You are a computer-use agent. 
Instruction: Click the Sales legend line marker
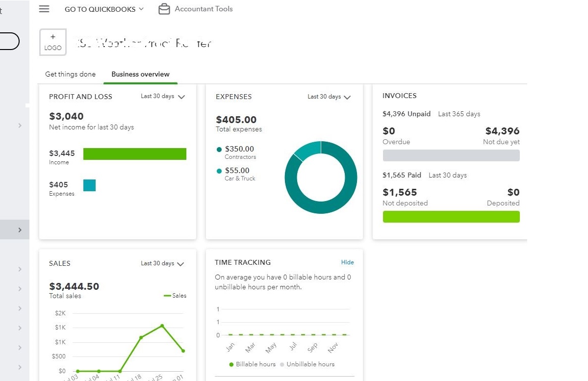(167, 296)
